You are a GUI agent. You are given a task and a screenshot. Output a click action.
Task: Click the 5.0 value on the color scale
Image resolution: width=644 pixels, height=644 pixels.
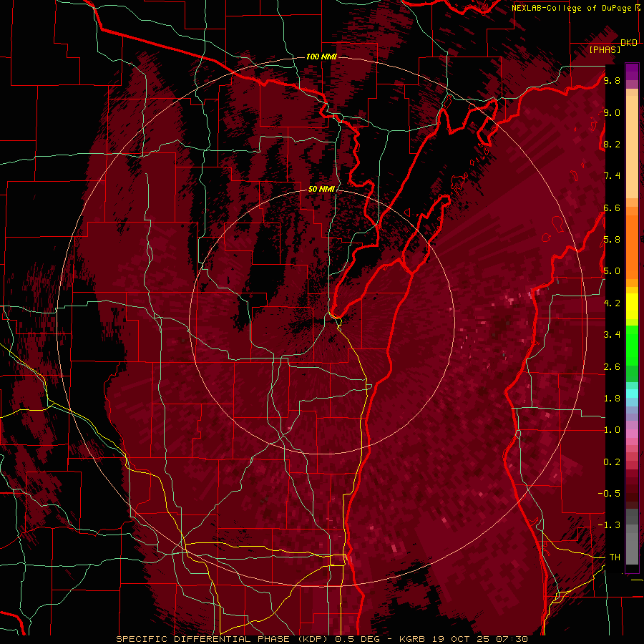[612, 271]
